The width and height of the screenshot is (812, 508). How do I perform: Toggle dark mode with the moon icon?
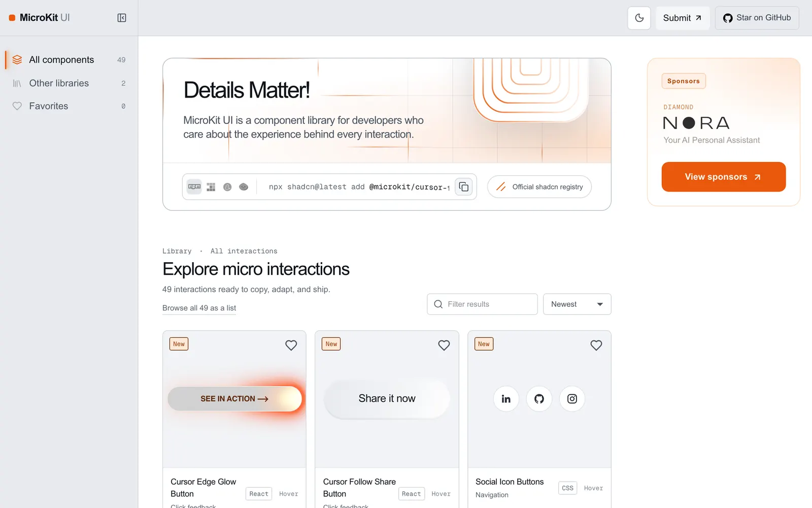pos(639,18)
